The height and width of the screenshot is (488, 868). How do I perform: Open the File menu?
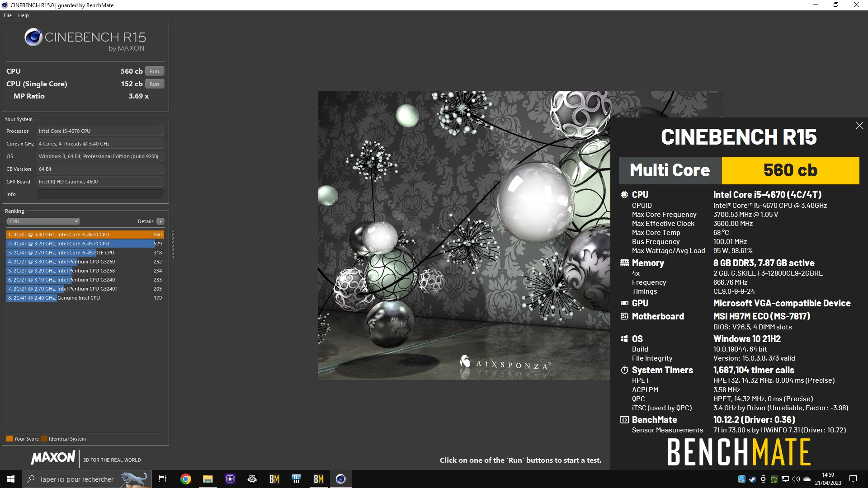coord(8,15)
